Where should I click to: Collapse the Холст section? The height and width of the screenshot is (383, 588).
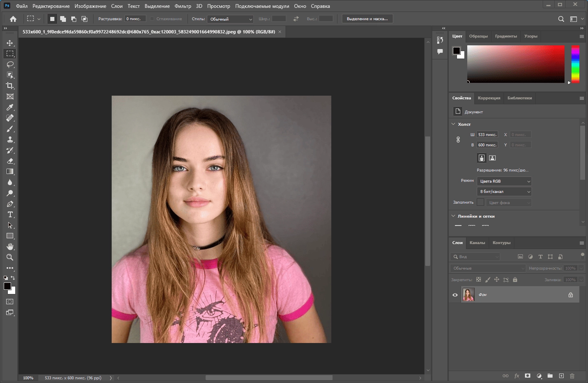[453, 124]
